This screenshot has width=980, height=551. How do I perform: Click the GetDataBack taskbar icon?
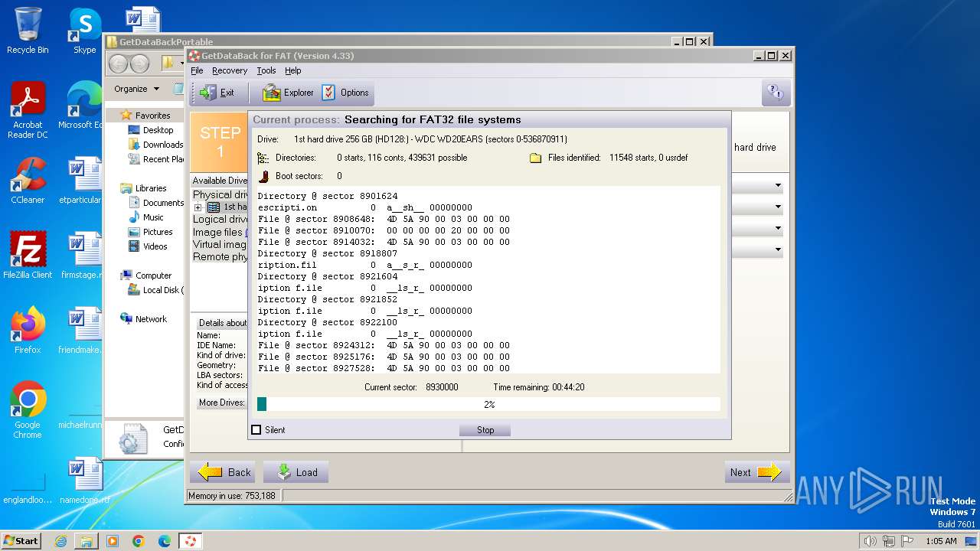tap(190, 541)
